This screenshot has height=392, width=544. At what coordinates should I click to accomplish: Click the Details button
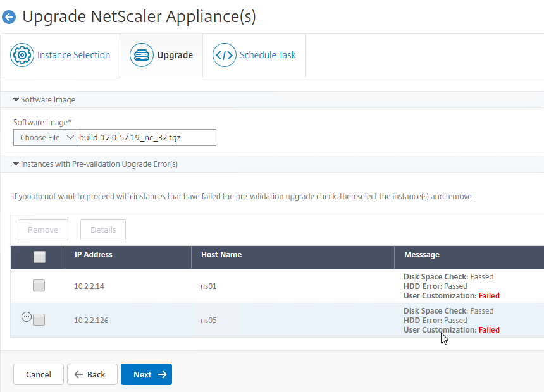(x=103, y=230)
